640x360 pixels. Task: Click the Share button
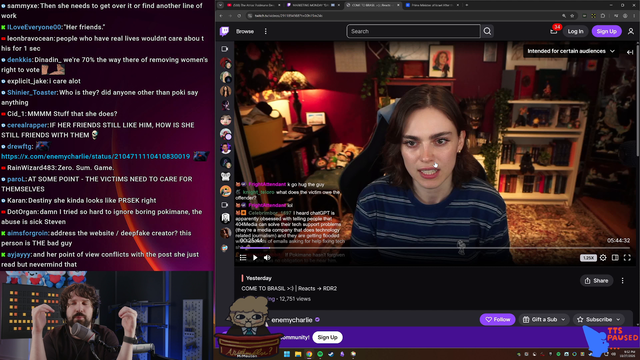(596, 280)
